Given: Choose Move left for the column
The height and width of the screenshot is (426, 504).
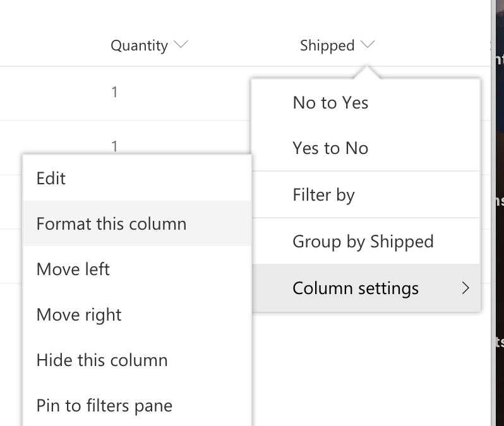Looking at the screenshot, I should (73, 269).
